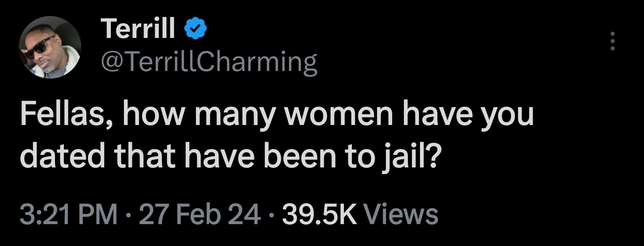
Task: Click the Views label
Action: point(401,214)
